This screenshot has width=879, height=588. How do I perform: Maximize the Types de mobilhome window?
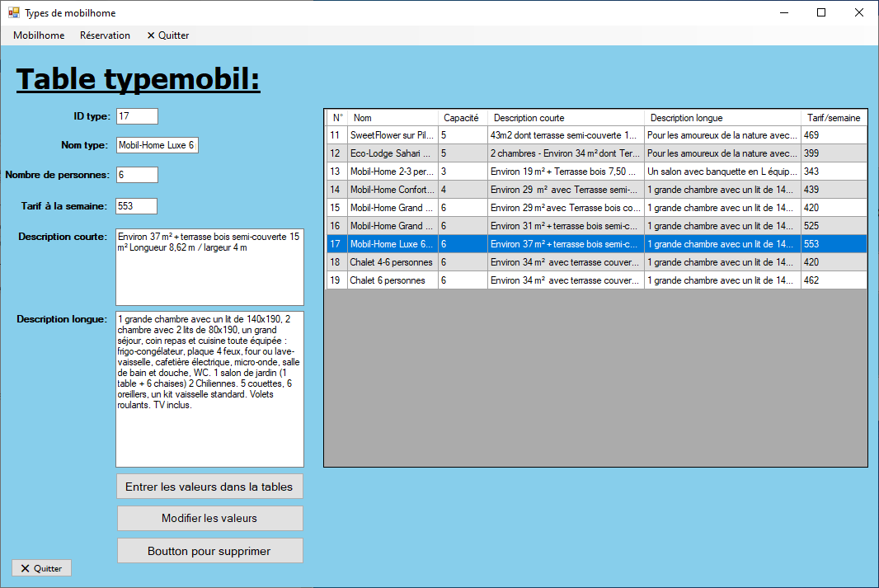point(821,12)
